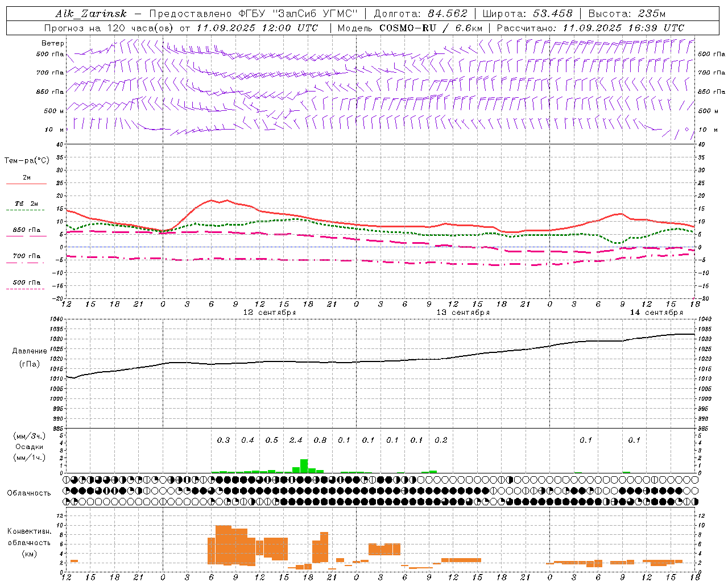Click the Осадки precipitation panel label
This screenshot has height=582, width=728.
(29, 447)
